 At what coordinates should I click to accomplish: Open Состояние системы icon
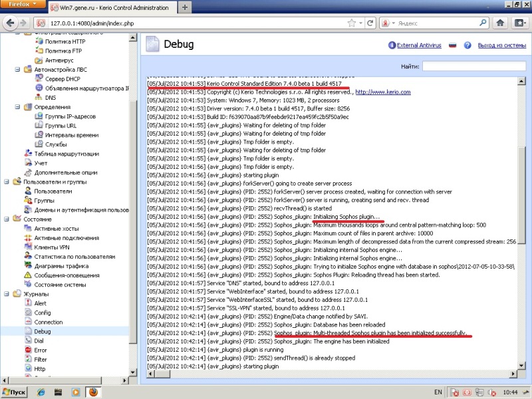pos(28,285)
